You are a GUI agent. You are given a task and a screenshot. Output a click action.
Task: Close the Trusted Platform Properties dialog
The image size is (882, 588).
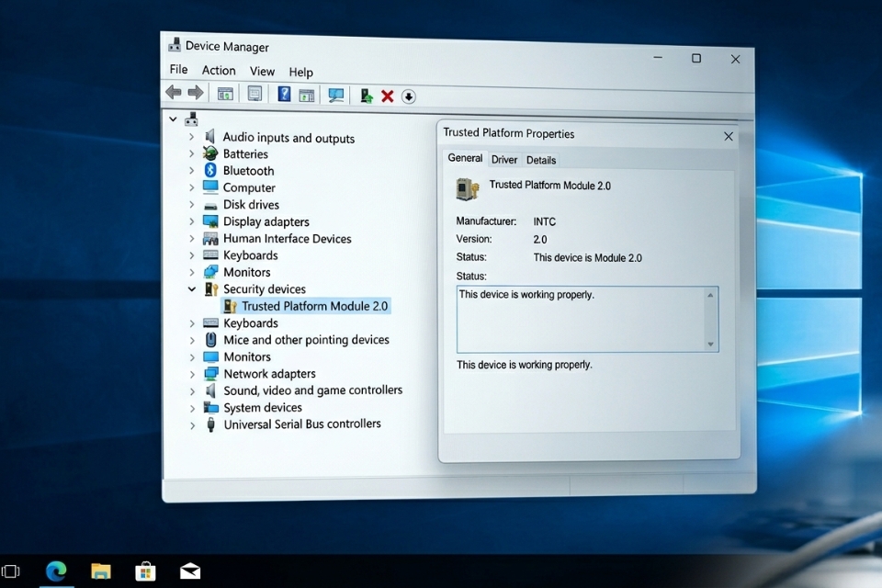[729, 136]
